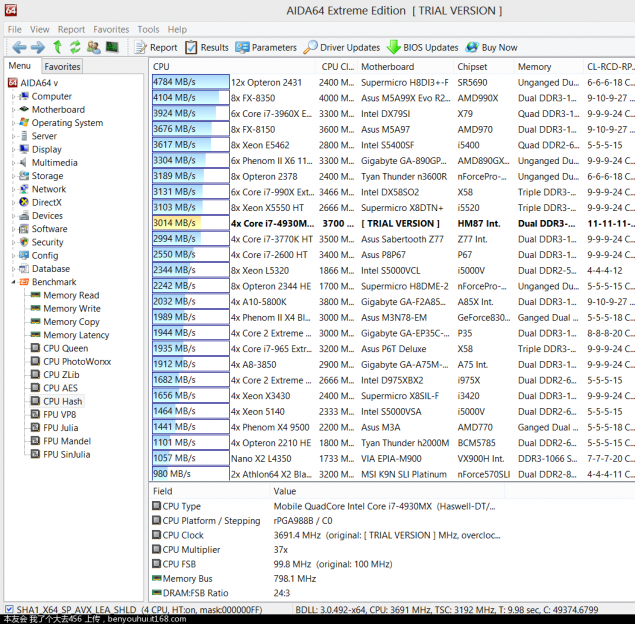Select the 12x Opteron 2431 result row
Image resolution: width=635 pixels, height=624 pixels.
(393, 82)
